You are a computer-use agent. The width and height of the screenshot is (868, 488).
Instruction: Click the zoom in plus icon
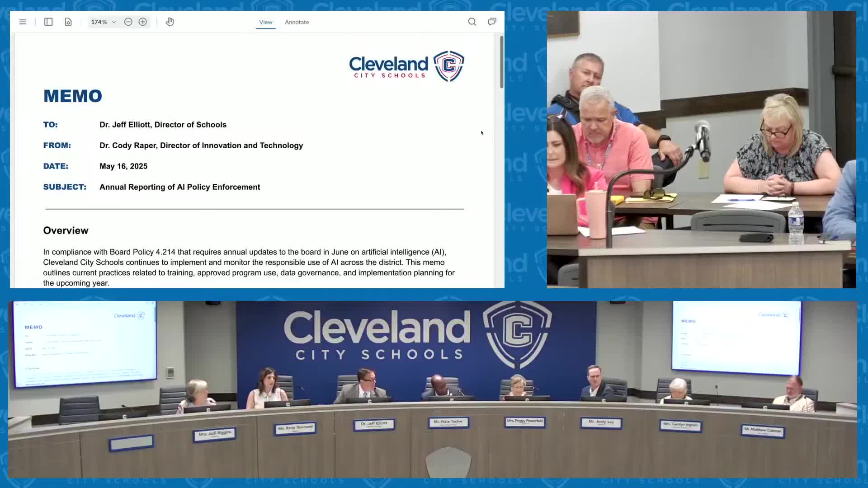[143, 22]
